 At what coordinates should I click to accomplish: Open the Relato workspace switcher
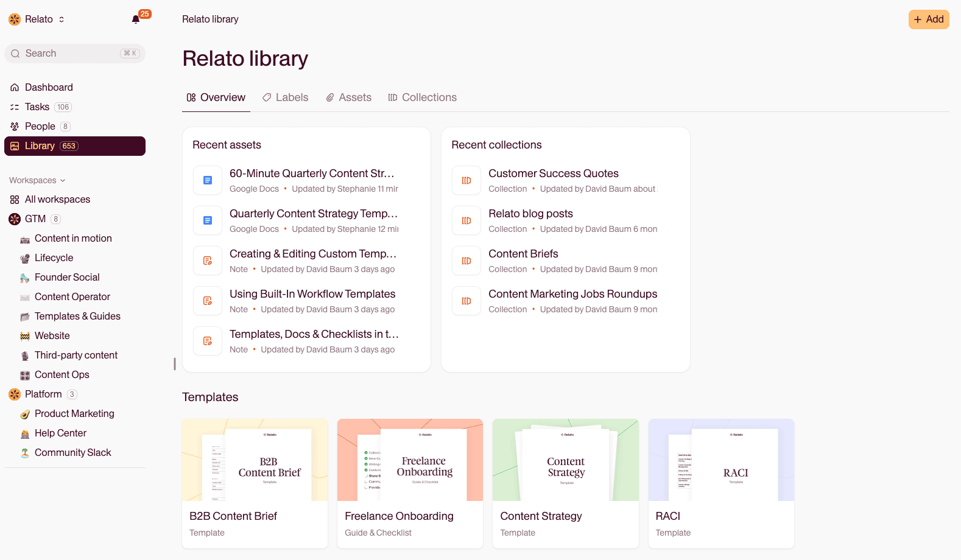tap(37, 19)
